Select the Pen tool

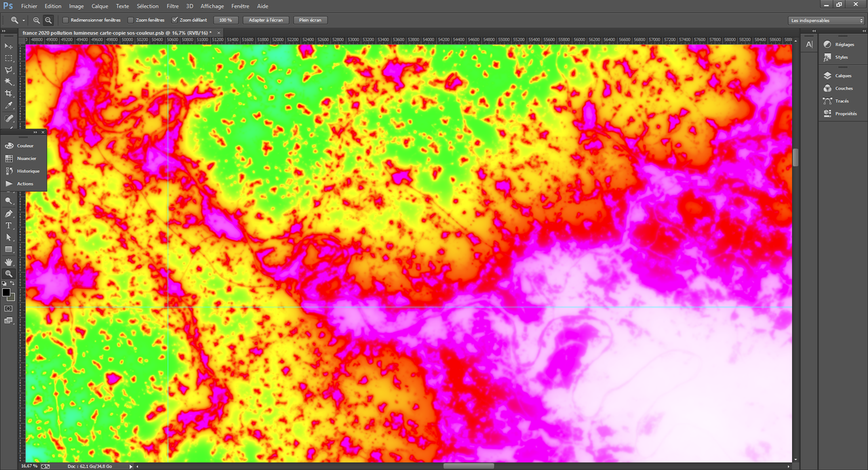[x=9, y=214]
